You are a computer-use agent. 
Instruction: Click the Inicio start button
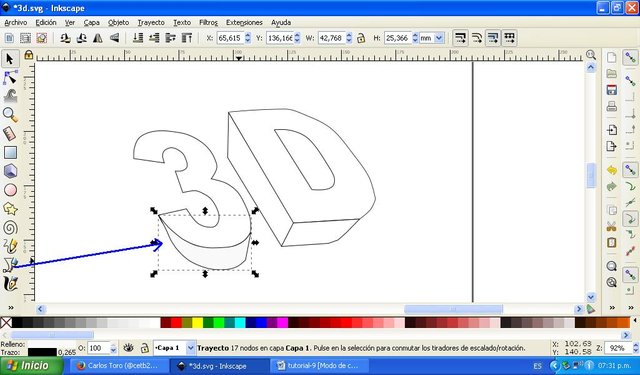coord(31,365)
